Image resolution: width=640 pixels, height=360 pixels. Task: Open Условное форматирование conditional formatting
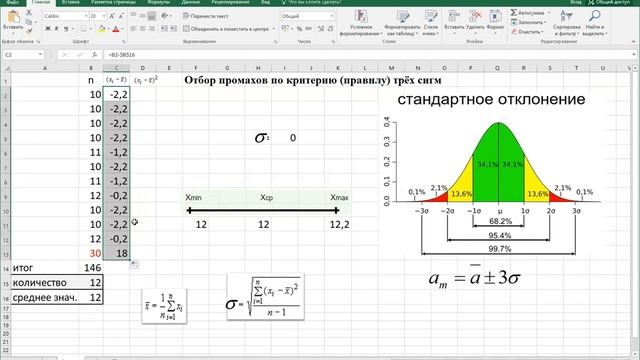coord(360,24)
